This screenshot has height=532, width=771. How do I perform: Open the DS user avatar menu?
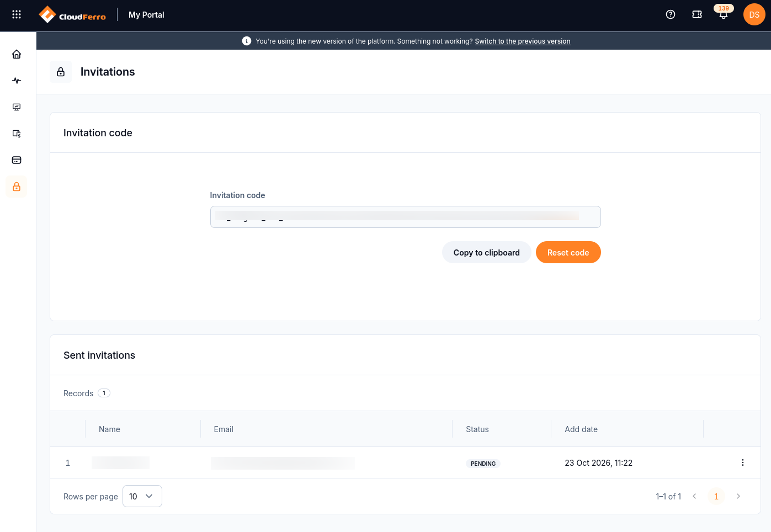(754, 14)
